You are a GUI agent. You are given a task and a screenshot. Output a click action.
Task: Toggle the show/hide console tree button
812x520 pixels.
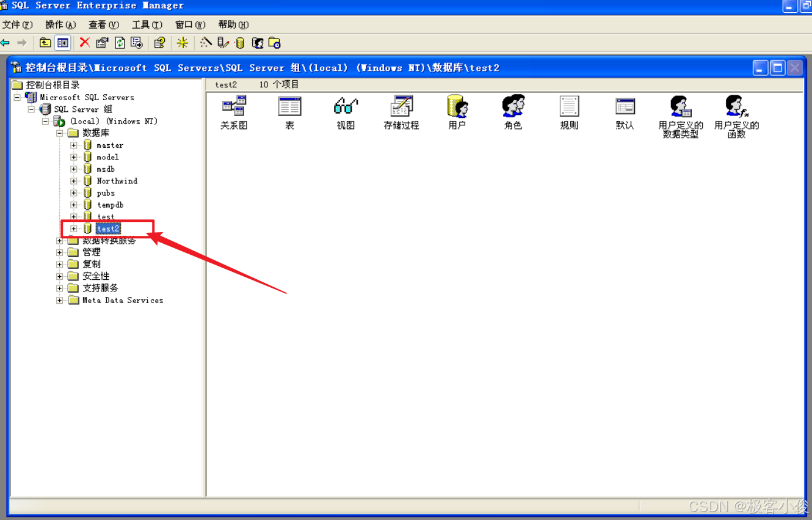pyautogui.click(x=62, y=43)
